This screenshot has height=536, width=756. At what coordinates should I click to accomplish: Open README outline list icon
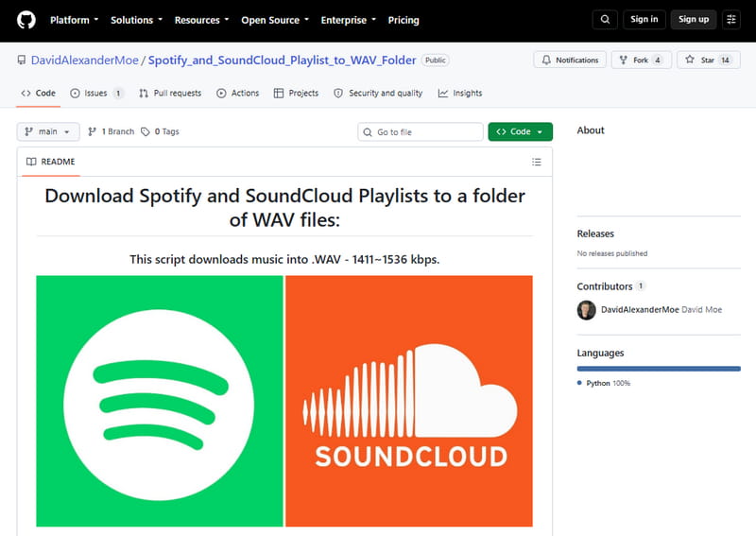(537, 162)
